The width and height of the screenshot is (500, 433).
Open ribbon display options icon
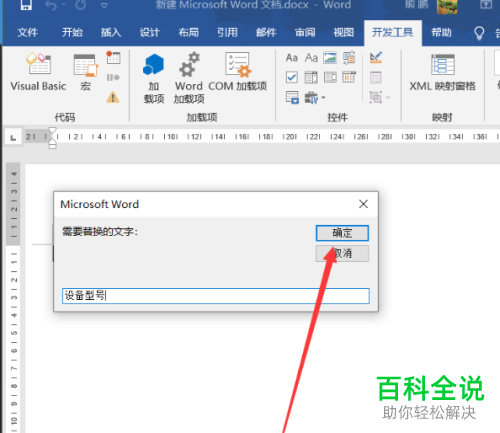486,5
